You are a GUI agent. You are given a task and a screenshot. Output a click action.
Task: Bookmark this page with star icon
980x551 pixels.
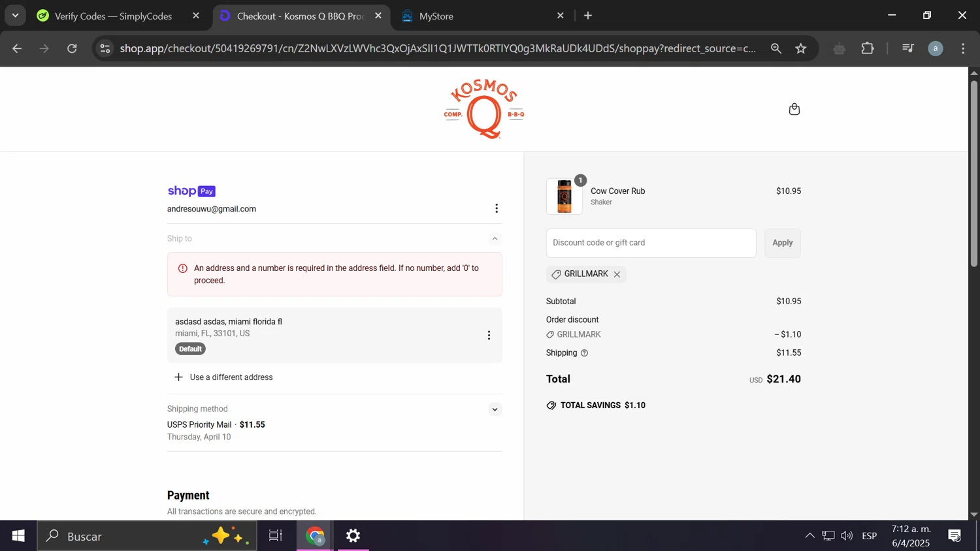click(801, 48)
